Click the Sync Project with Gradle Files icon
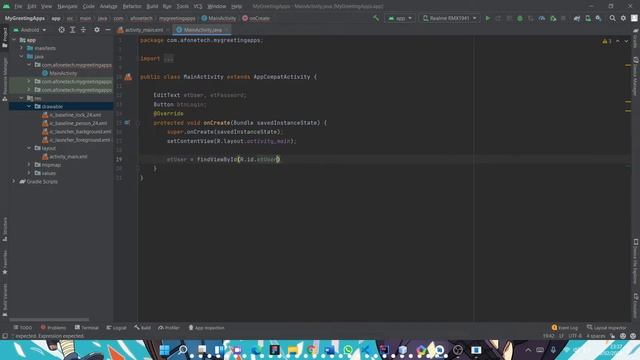640x360 pixels. (577, 18)
